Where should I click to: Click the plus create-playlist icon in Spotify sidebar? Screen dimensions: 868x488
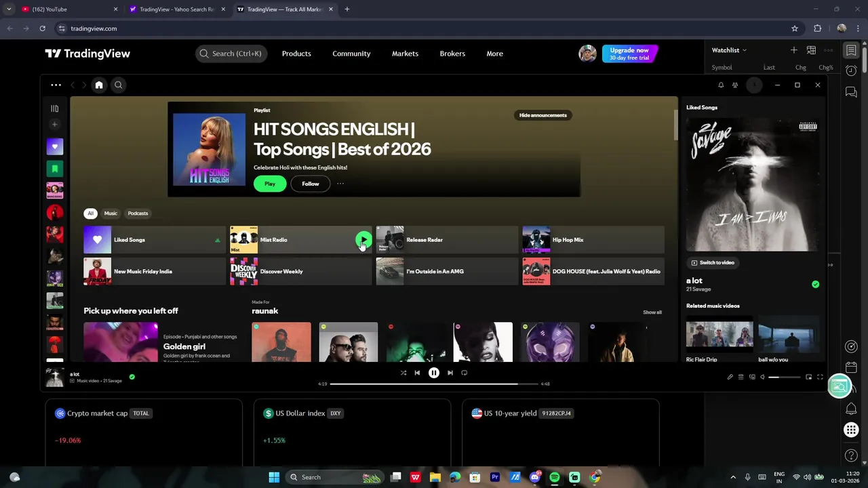(x=55, y=124)
